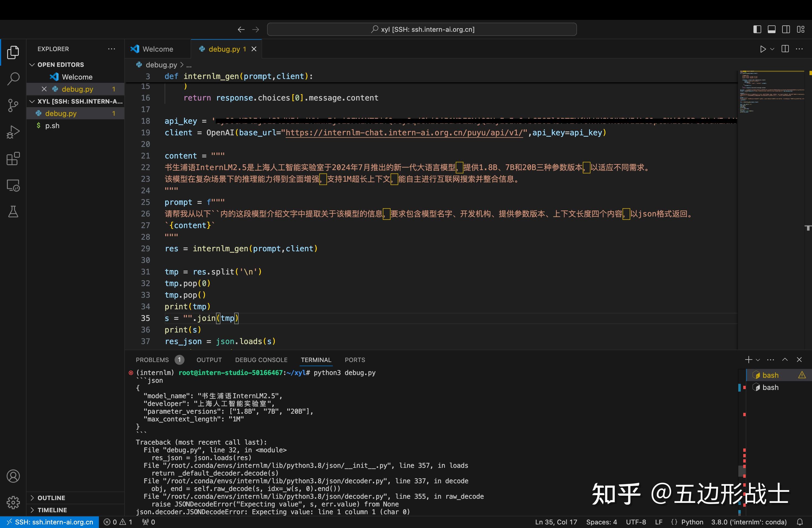Switch to the DEBUG CONSOLE tab
The image size is (812, 528).
(261, 360)
